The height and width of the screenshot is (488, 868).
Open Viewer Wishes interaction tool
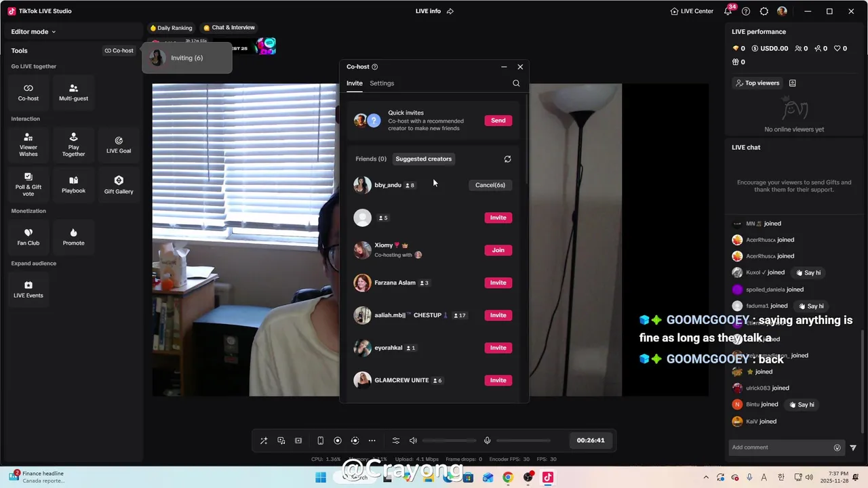pyautogui.click(x=28, y=145)
